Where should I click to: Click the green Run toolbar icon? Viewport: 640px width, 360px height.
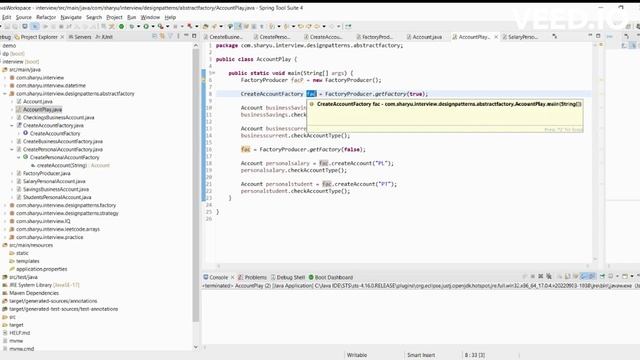coord(146,27)
